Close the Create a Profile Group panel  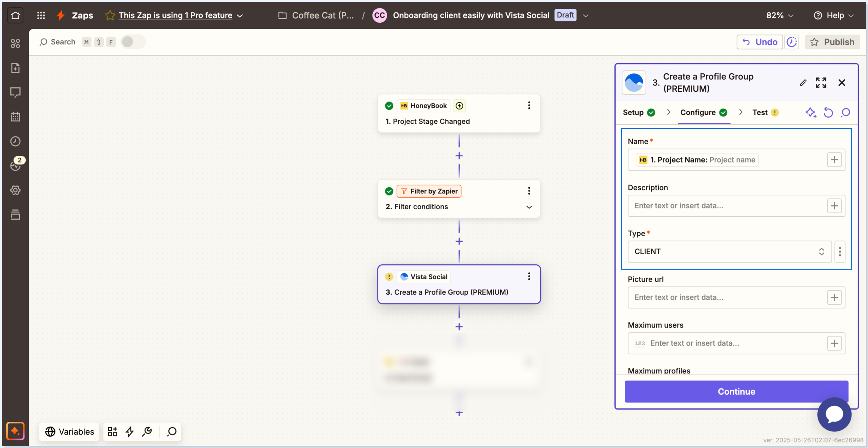click(x=842, y=83)
